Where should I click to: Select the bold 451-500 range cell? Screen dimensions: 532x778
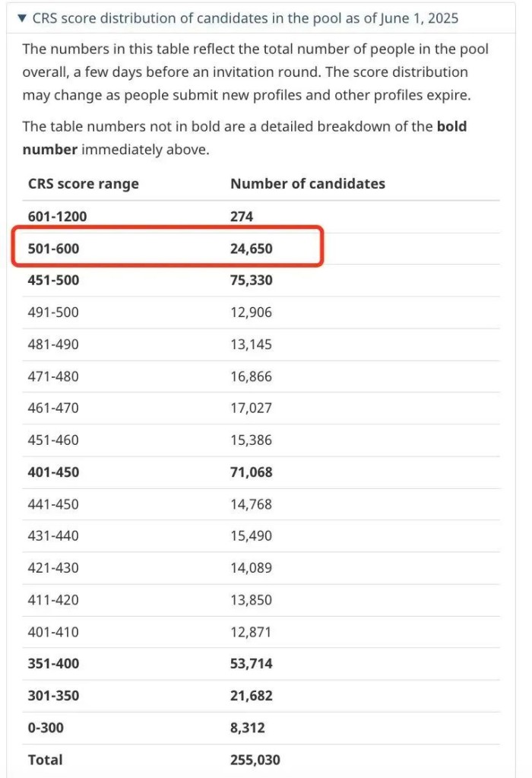[54, 280]
